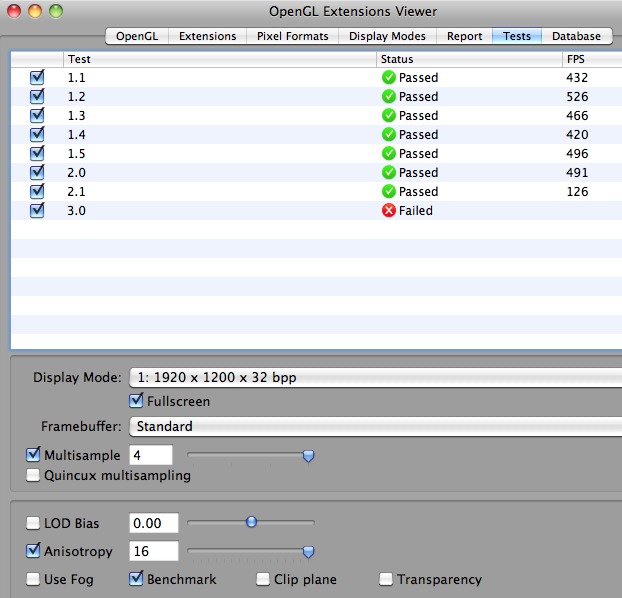Image resolution: width=622 pixels, height=598 pixels.
Task: Sort by the Status column header
Action: [x=469, y=59]
